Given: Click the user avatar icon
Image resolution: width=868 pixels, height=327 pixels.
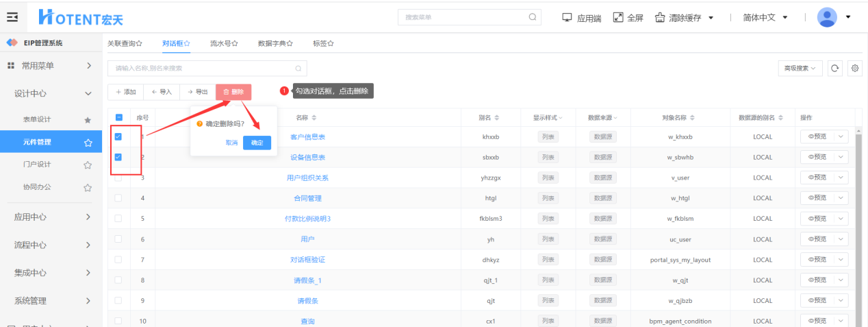Looking at the screenshot, I should pyautogui.click(x=827, y=17).
